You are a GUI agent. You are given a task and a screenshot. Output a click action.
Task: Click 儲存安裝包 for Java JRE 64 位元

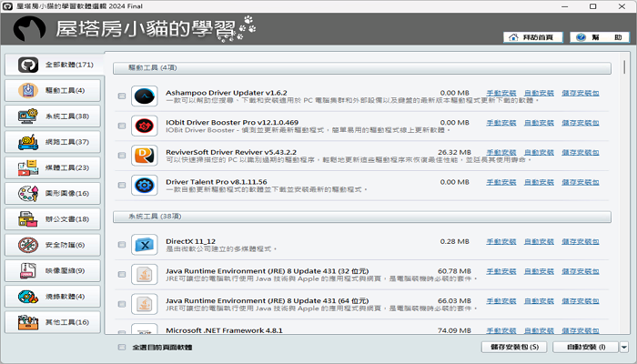tap(581, 301)
